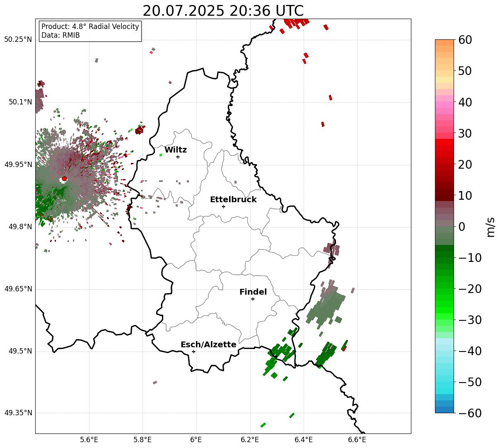Click the 'Product: 4.8° Radial Velocity' text
This screenshot has height=448, width=500.
tap(90, 27)
